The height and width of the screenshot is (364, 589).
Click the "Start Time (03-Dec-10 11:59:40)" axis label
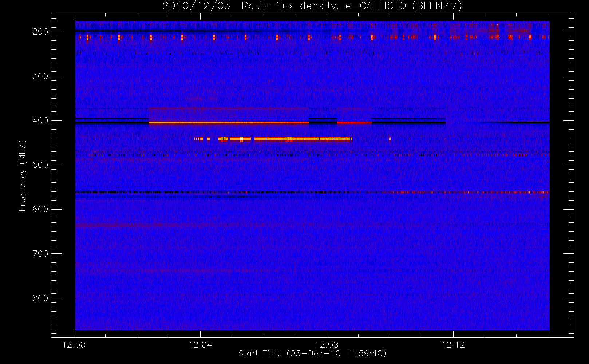click(x=312, y=353)
